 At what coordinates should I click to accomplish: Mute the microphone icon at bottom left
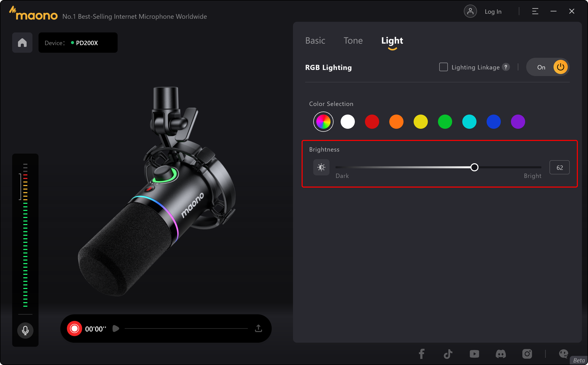click(x=25, y=330)
